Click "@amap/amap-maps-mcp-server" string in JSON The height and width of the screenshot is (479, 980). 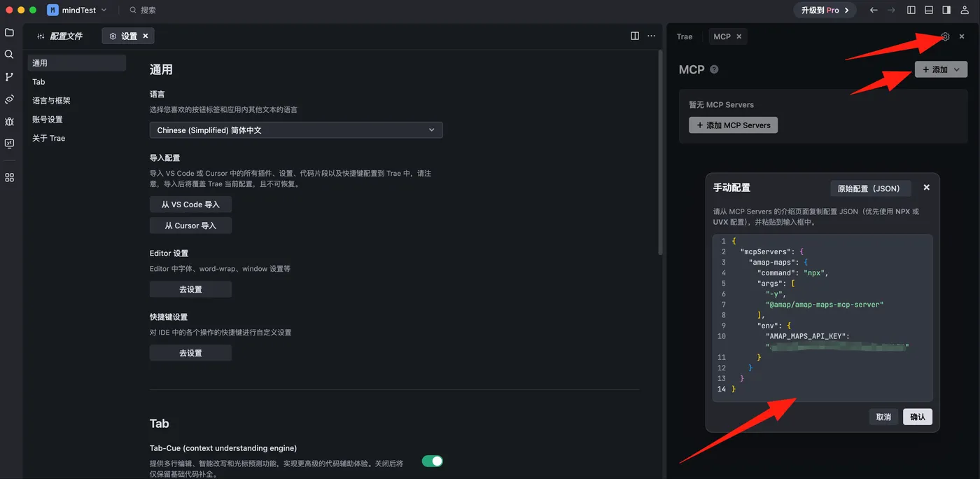click(x=825, y=305)
